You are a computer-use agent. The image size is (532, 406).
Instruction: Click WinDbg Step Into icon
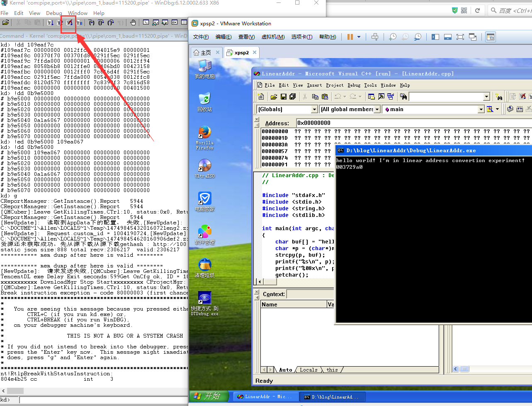point(91,22)
